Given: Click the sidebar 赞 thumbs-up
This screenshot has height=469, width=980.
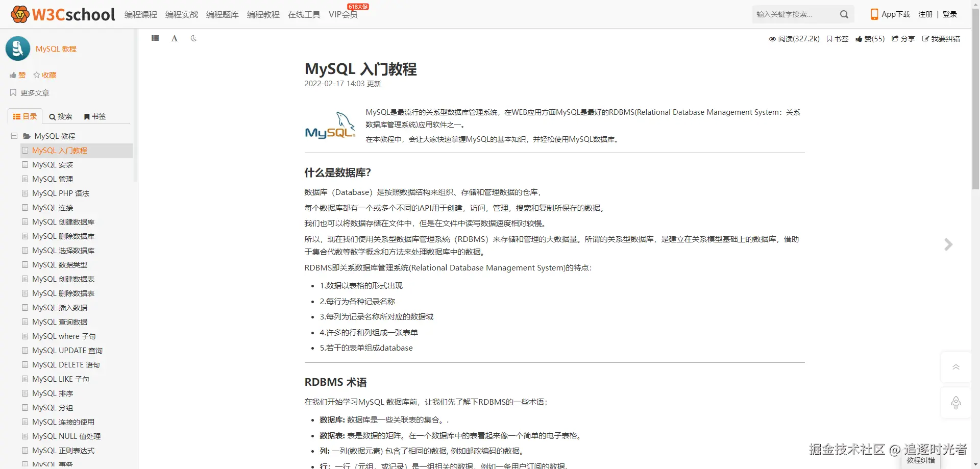Looking at the screenshot, I should click(17, 75).
